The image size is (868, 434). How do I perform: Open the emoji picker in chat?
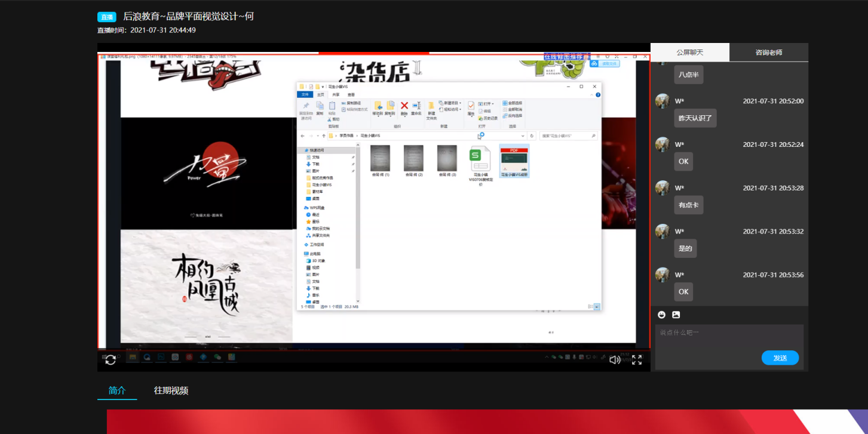coord(661,315)
